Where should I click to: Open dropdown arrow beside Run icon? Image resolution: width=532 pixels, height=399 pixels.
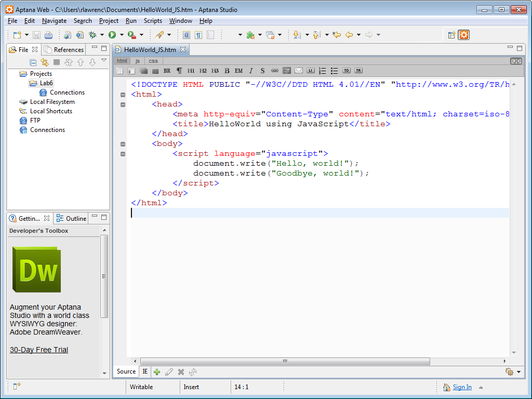click(122, 35)
